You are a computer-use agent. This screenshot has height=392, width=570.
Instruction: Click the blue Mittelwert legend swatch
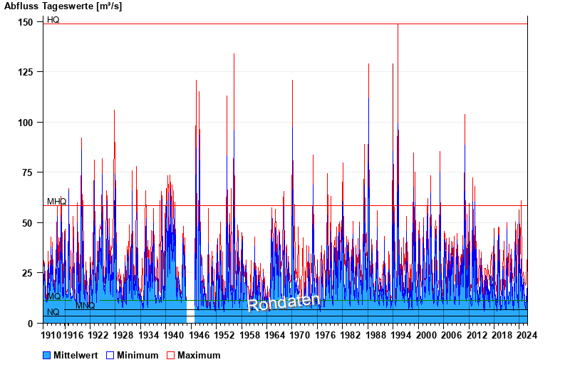(47, 355)
